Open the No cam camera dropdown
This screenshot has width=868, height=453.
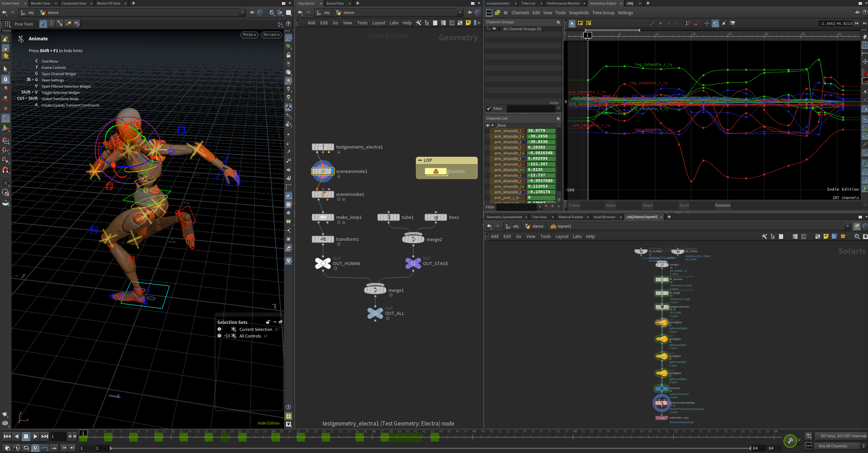pos(271,35)
